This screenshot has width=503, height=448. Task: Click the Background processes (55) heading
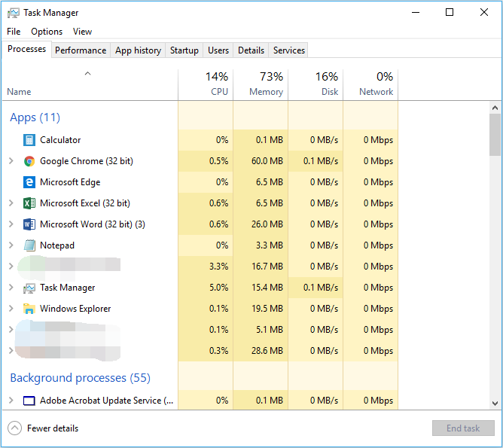pos(81,378)
